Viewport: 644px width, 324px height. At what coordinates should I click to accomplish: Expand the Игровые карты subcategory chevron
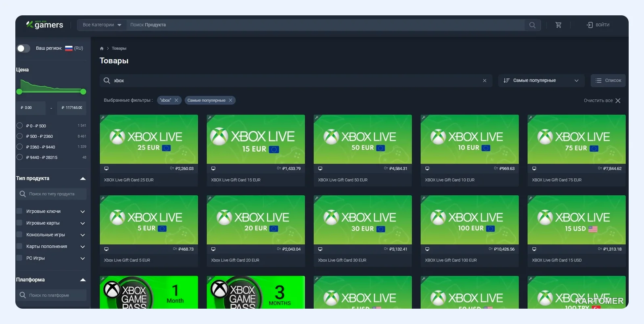click(x=83, y=223)
